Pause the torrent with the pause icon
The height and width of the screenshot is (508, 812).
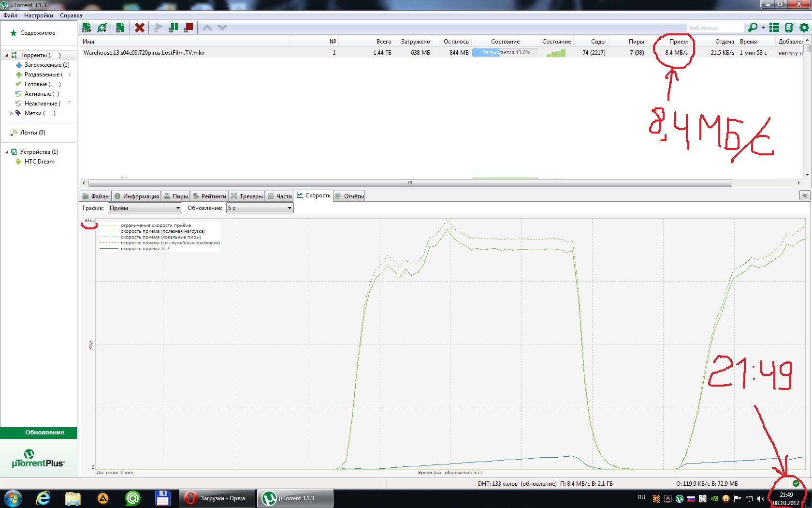pyautogui.click(x=173, y=28)
